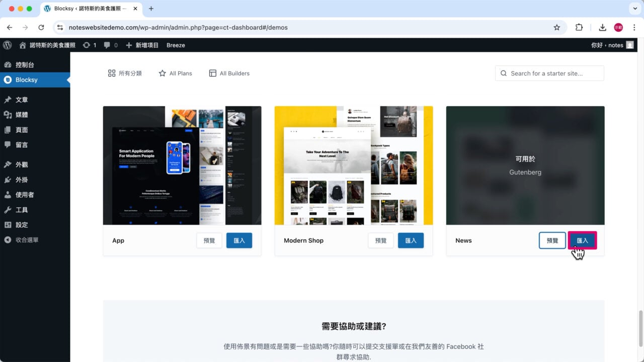This screenshot has width=644, height=362.
Task: Select the App starter site thumbnail
Action: coord(182,165)
